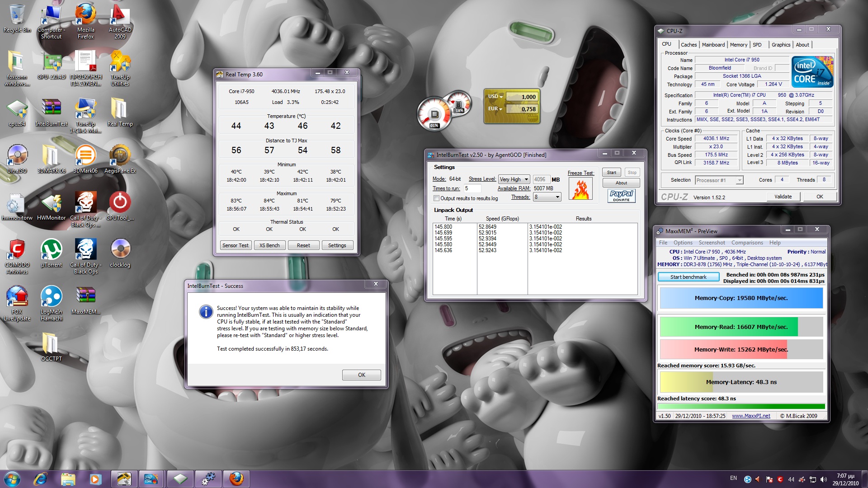Switch to the Memory tab in CPU-Z
The height and width of the screenshot is (488, 868).
pos(738,45)
